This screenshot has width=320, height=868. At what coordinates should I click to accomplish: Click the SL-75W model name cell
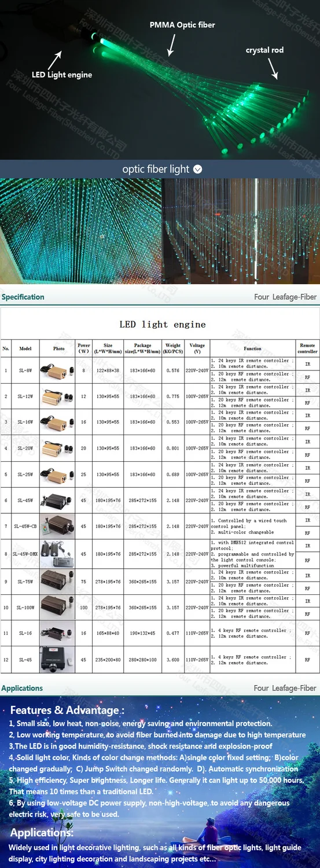[x=25, y=582]
